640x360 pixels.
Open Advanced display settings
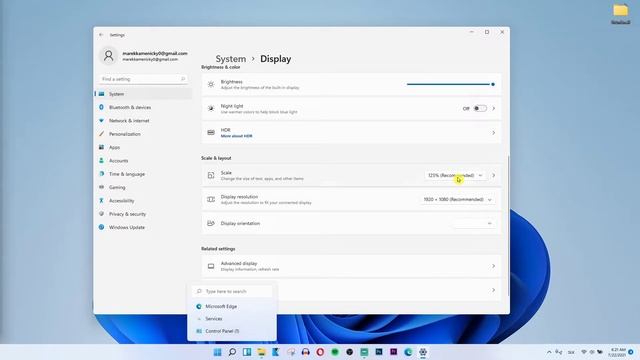[x=351, y=266]
